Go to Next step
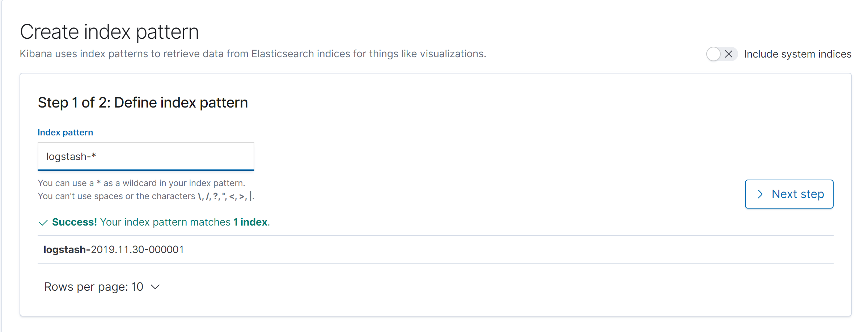The image size is (868, 332). pos(789,194)
